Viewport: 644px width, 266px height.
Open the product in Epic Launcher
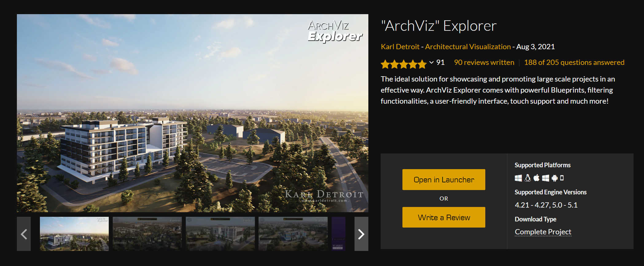click(444, 180)
